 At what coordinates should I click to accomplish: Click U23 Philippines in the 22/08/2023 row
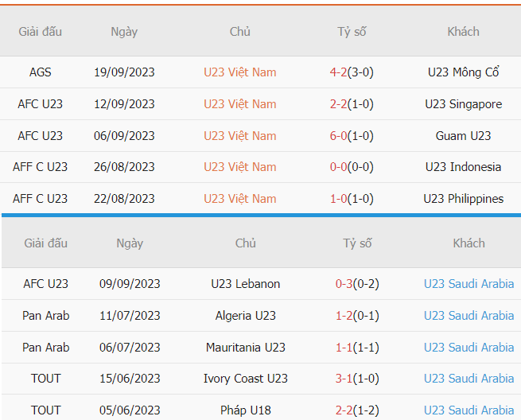coord(463,199)
